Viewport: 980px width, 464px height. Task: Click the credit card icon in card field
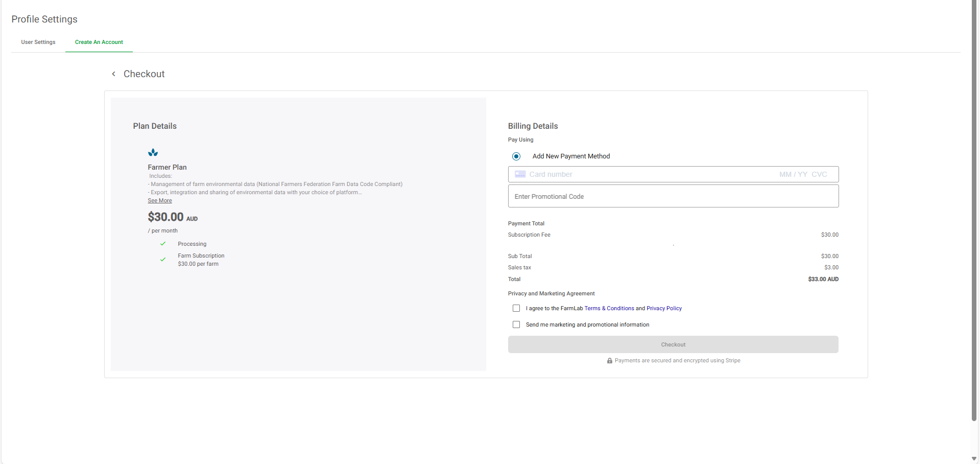(520, 174)
